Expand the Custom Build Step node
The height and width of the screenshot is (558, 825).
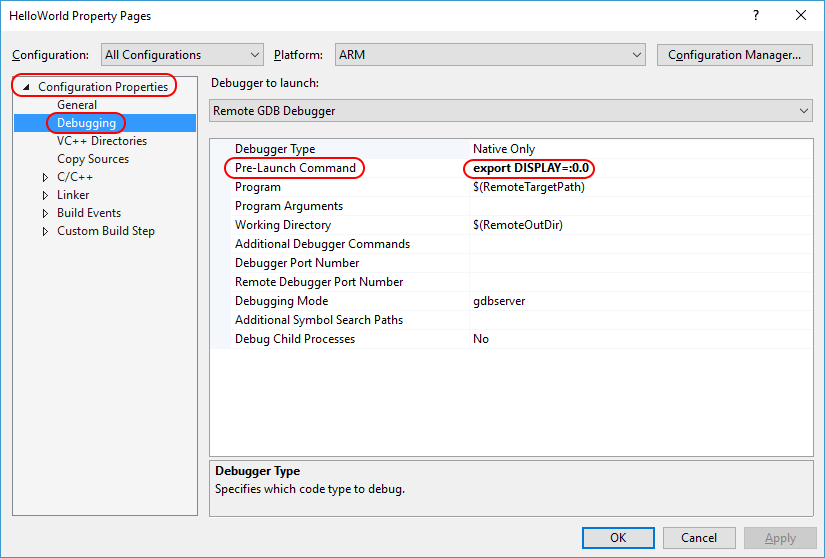point(45,232)
